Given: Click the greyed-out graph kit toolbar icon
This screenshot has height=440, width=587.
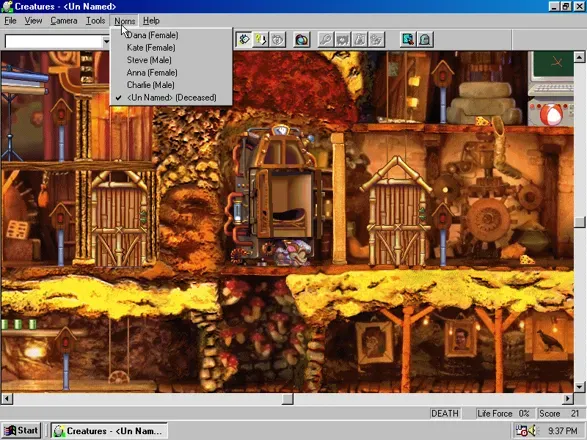Looking at the screenshot, I should [343, 39].
